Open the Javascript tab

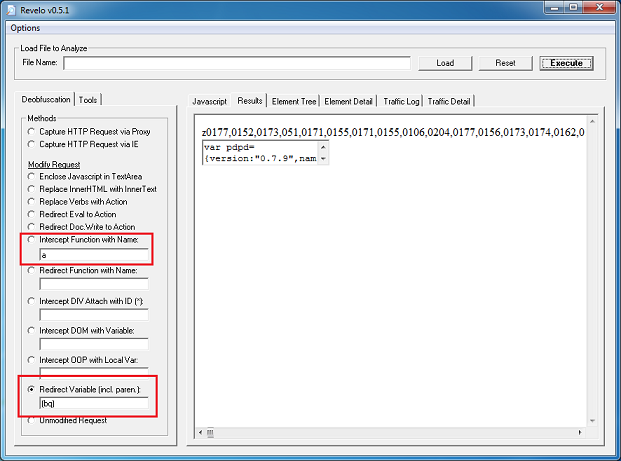(x=210, y=101)
